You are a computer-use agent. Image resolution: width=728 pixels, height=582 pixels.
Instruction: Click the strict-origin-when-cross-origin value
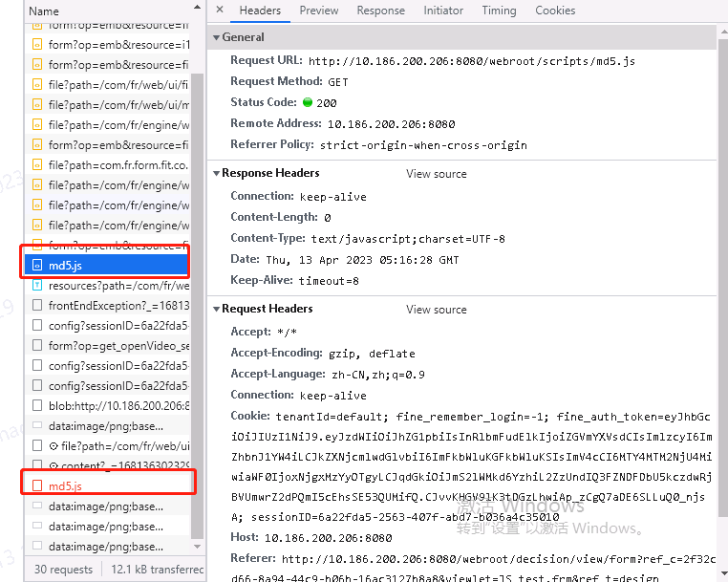pyautogui.click(x=423, y=145)
